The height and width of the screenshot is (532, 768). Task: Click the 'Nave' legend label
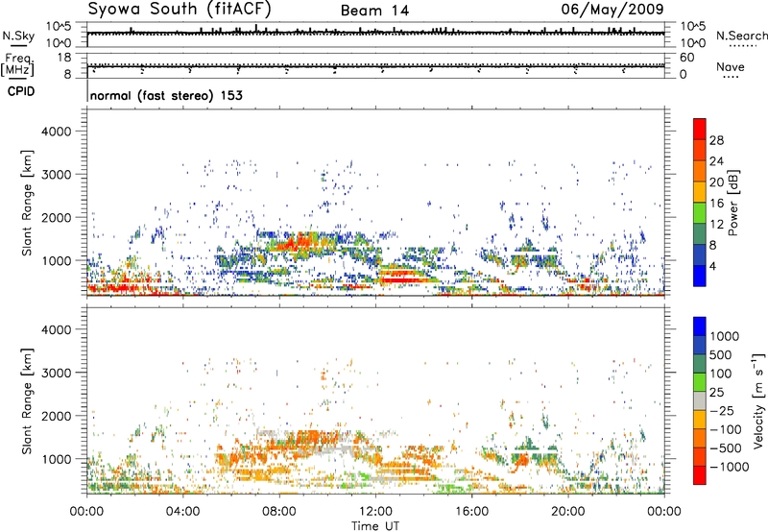731,66
